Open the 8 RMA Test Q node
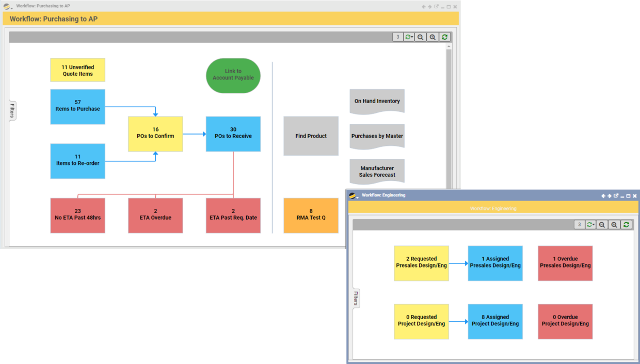 pyautogui.click(x=311, y=215)
